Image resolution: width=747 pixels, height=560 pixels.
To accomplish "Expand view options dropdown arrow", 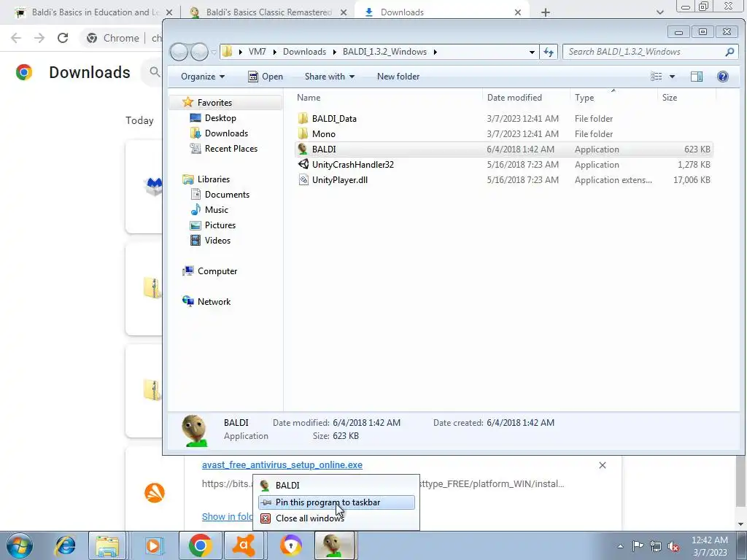I will coord(672,76).
